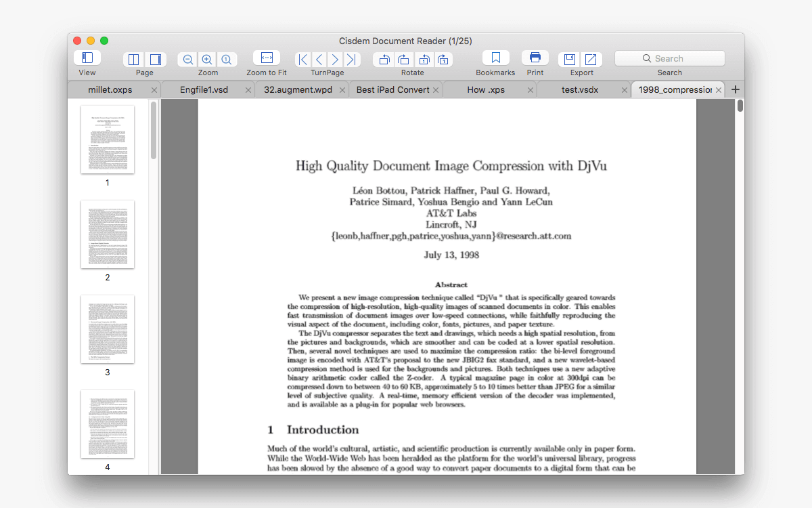The image size is (812, 508).
Task: Click the Print icon
Action: (x=535, y=58)
